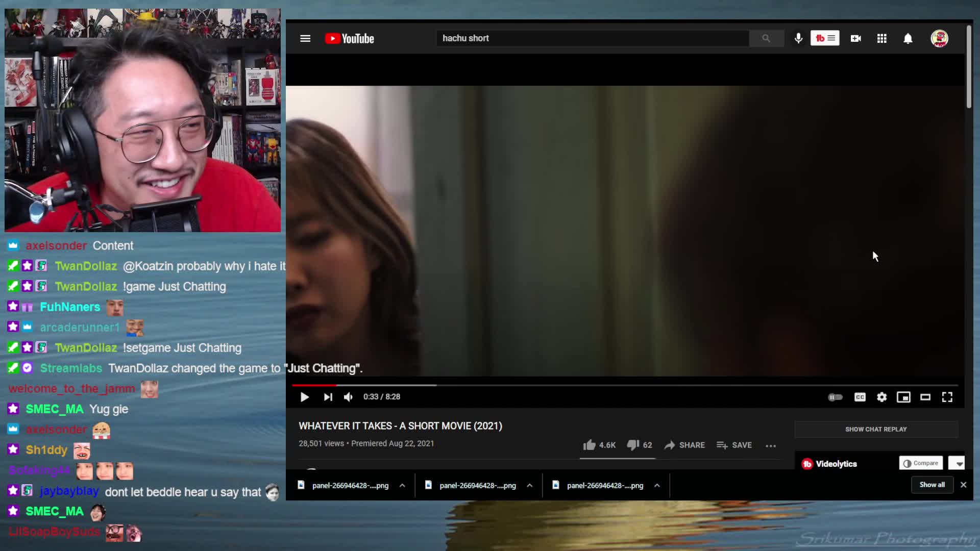980x551 pixels.
Task: Mute the video volume
Action: pos(348,397)
